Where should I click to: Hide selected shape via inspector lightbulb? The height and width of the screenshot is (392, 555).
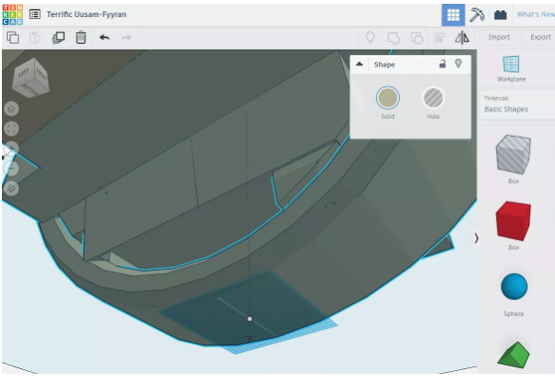458,64
